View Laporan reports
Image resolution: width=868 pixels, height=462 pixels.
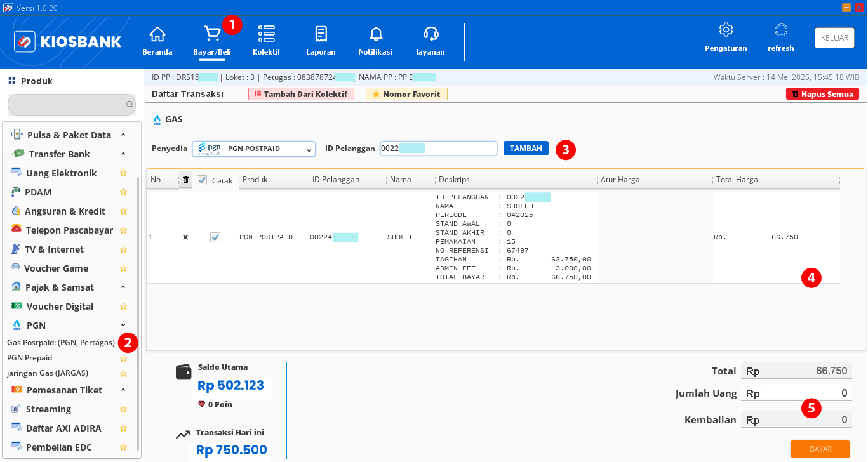pos(321,39)
